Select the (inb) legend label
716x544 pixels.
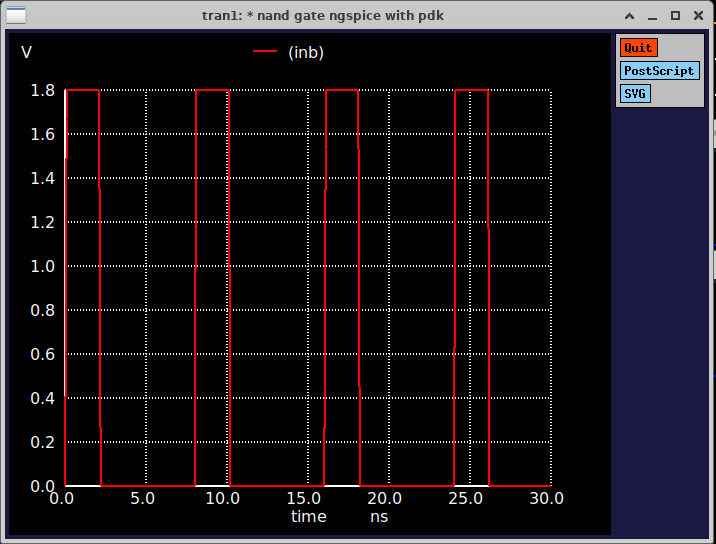306,52
